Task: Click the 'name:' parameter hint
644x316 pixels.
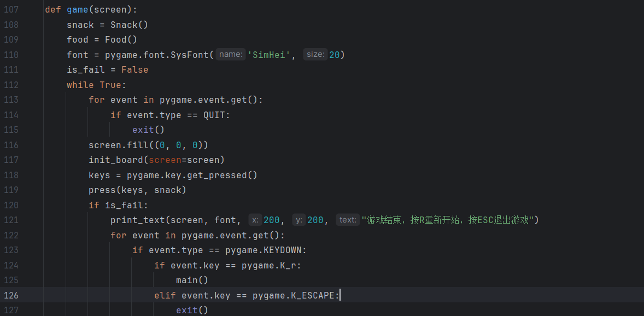Action: [231, 55]
